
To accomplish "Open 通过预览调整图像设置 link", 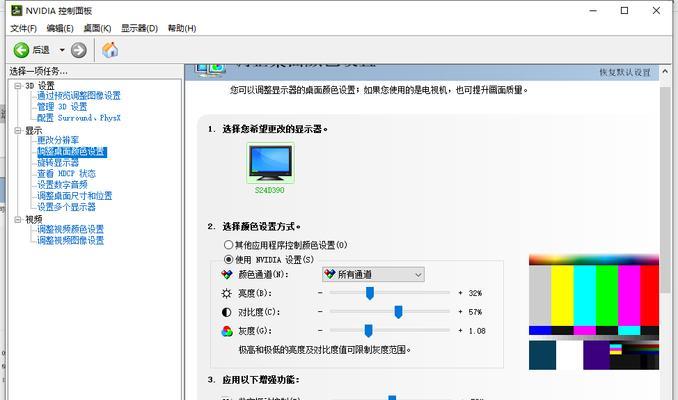I will (x=79, y=96).
